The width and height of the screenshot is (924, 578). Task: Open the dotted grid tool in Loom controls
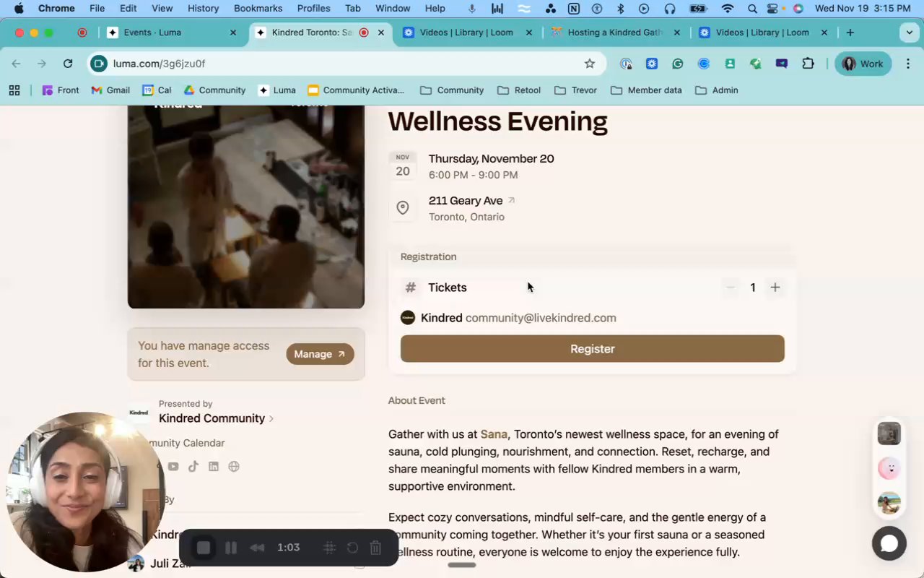(329, 548)
